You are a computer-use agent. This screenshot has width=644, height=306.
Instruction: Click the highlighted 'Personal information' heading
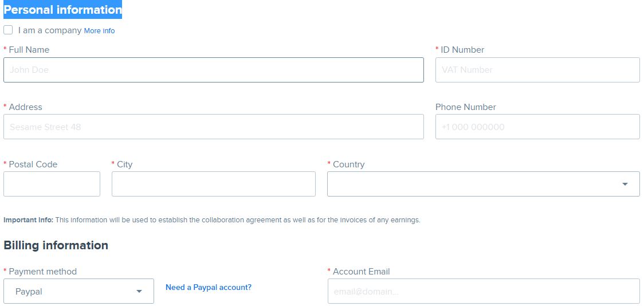click(x=62, y=10)
